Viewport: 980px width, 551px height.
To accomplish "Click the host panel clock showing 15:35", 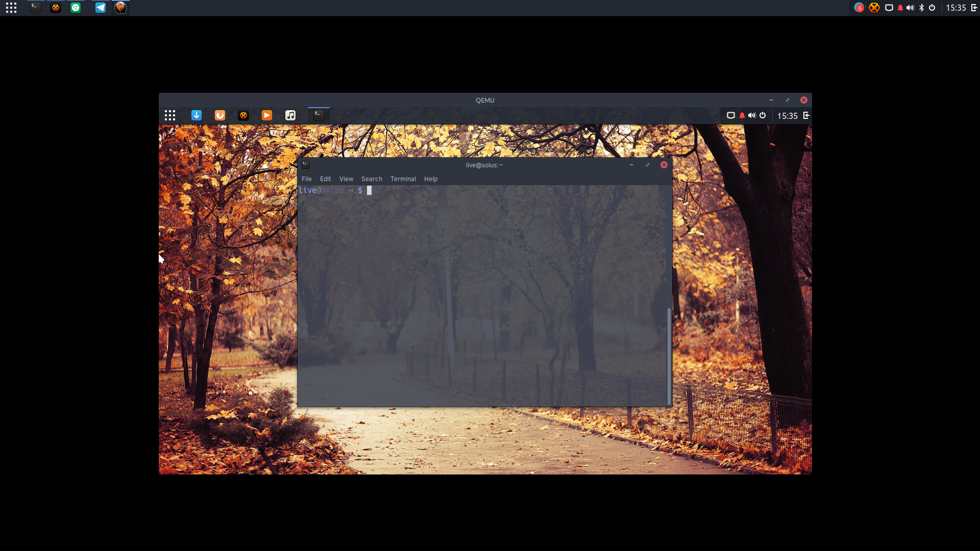I will click(956, 8).
